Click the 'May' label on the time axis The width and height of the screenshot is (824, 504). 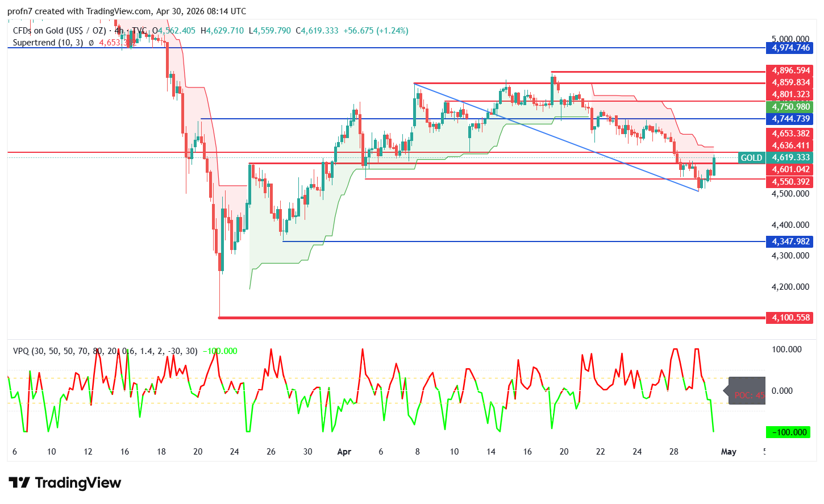point(729,452)
